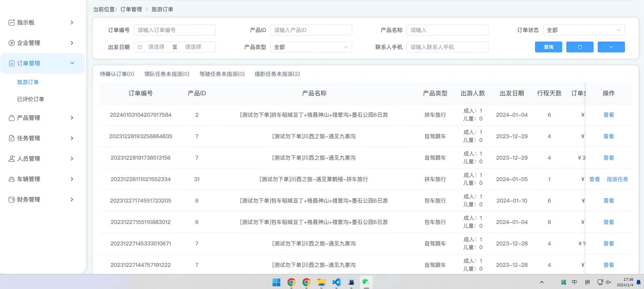Viewport: 644px width, 289px height.
Task: Open the 产品类型 dropdown
Action: coord(311,47)
